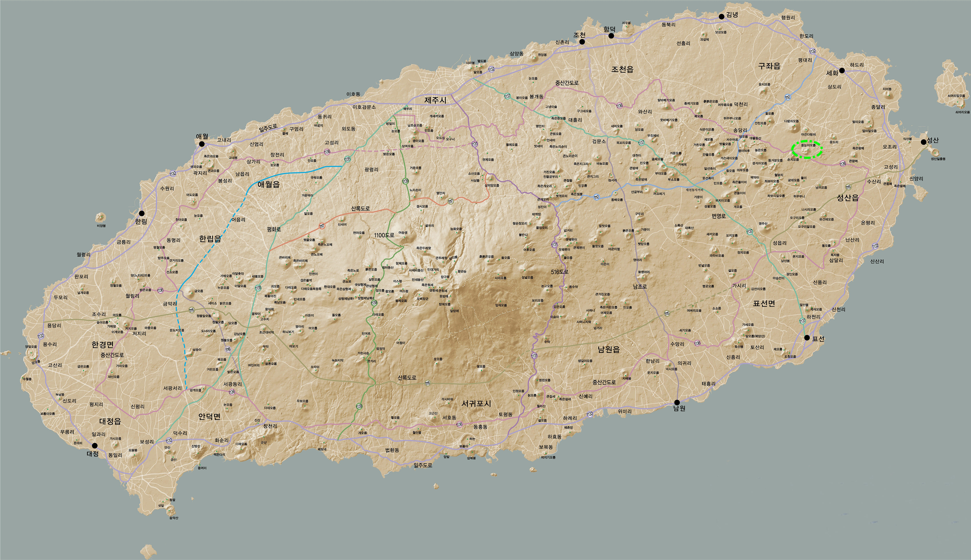Click the 함덕 black dot marker

coord(611,36)
